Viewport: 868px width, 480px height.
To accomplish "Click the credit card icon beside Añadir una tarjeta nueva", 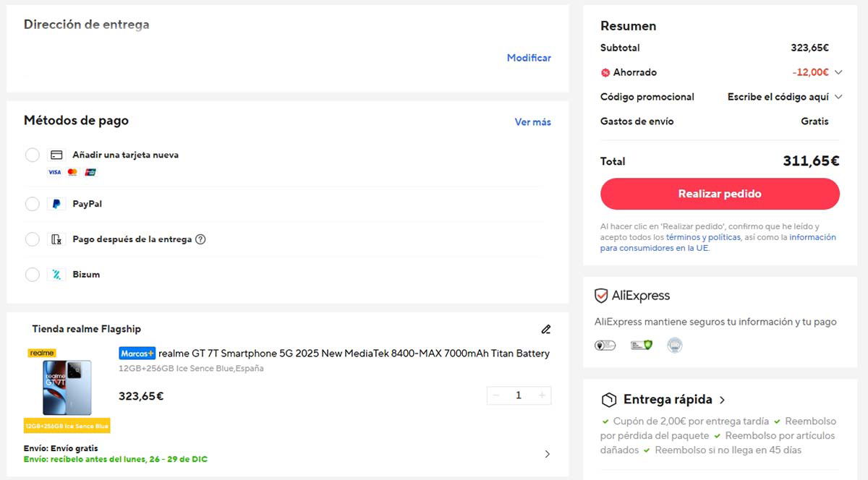I will tap(58, 155).
